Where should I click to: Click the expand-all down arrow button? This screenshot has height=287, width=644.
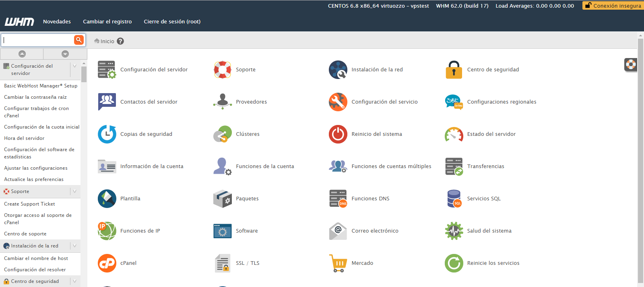point(65,54)
